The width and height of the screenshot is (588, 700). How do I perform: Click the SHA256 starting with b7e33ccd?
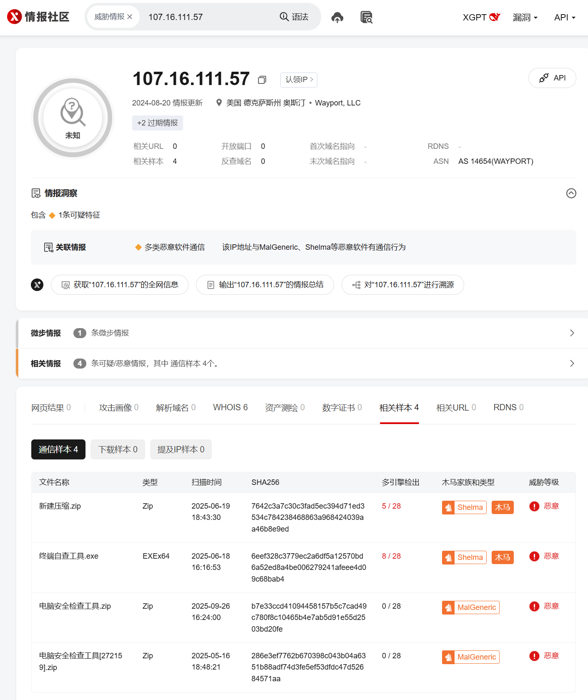pyautogui.click(x=309, y=617)
